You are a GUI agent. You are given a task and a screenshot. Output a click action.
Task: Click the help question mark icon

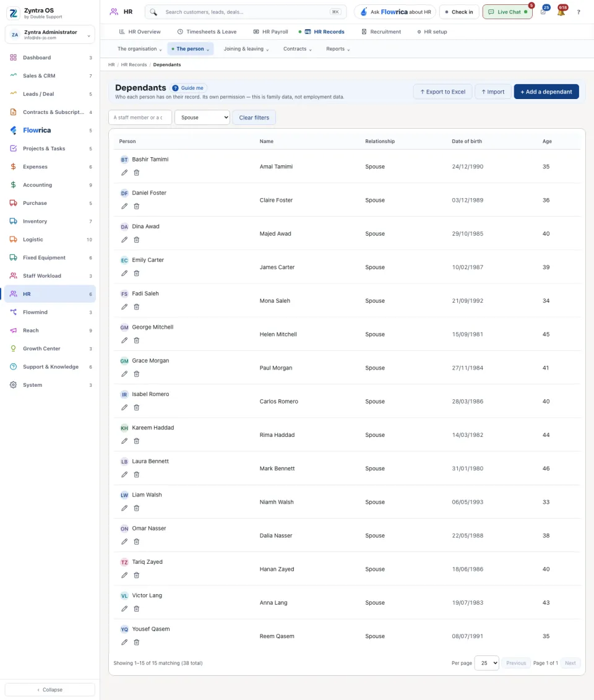pyautogui.click(x=579, y=12)
